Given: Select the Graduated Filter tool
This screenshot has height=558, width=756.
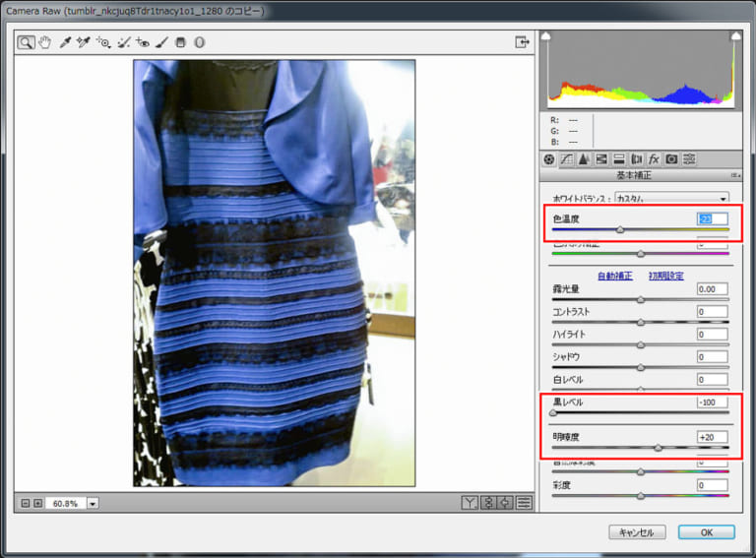Looking at the screenshot, I should (x=180, y=42).
